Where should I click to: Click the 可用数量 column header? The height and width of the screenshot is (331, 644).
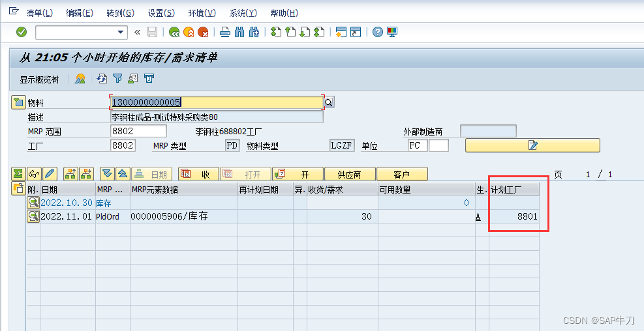tap(426, 189)
